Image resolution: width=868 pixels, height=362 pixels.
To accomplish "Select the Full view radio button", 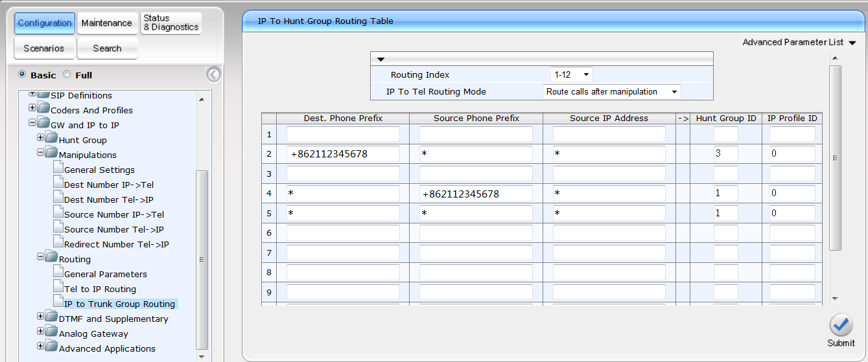I will [x=67, y=74].
